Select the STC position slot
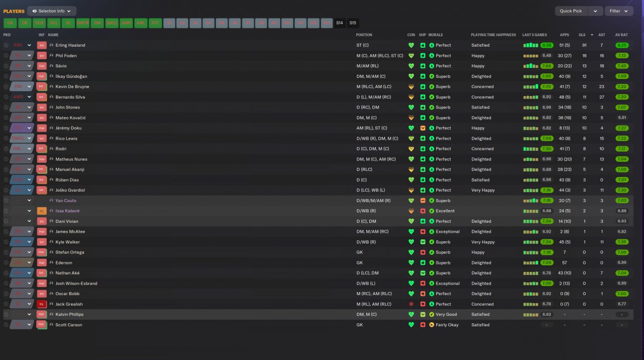Viewport: 644px width, 360px height. (x=155, y=23)
